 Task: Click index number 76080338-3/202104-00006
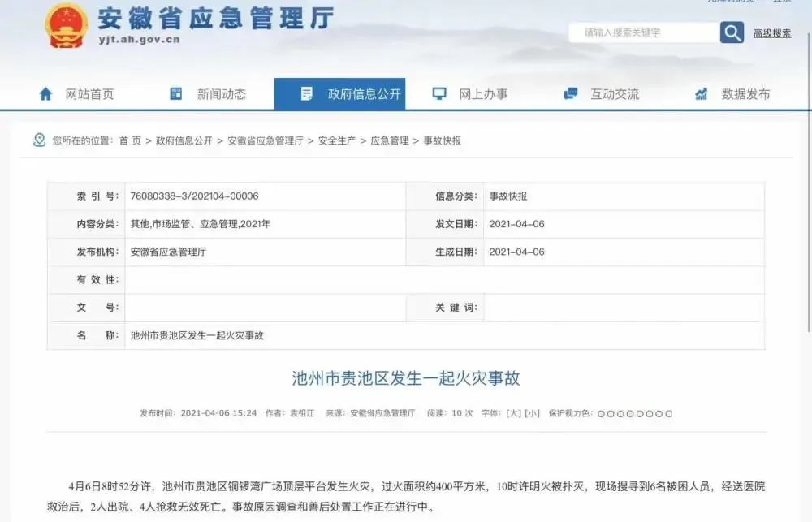194,196
